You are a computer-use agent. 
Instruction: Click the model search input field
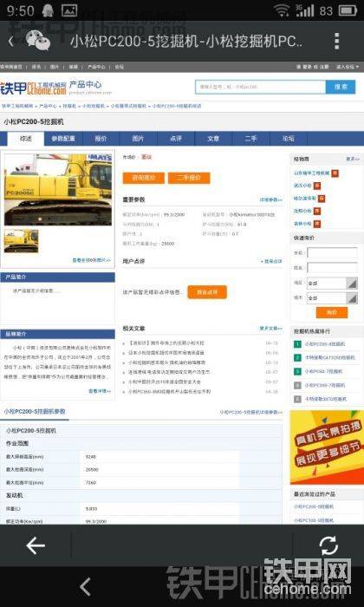click(x=260, y=87)
